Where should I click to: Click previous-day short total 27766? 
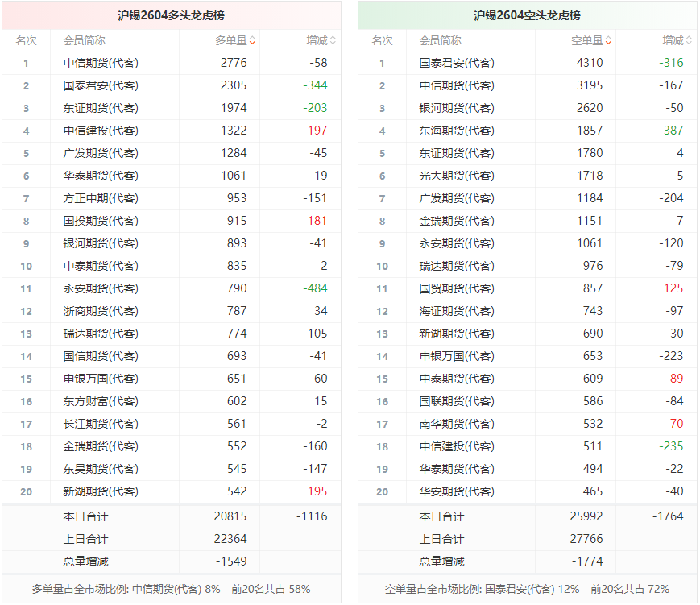(586, 539)
